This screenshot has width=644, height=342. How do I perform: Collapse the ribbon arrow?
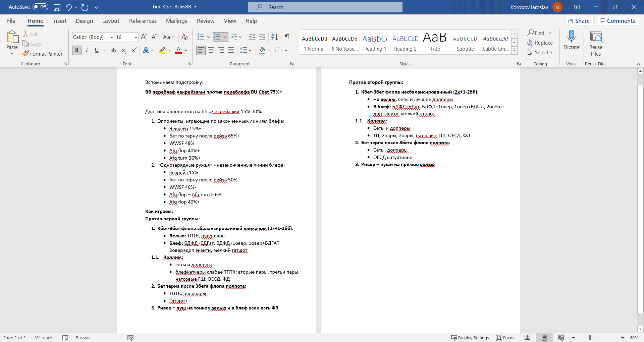638,64
